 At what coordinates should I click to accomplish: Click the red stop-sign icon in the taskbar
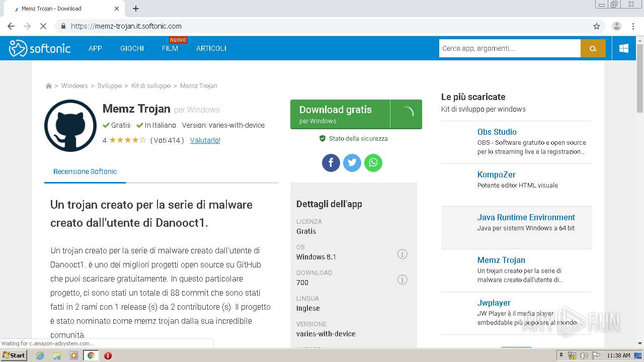[108, 355]
